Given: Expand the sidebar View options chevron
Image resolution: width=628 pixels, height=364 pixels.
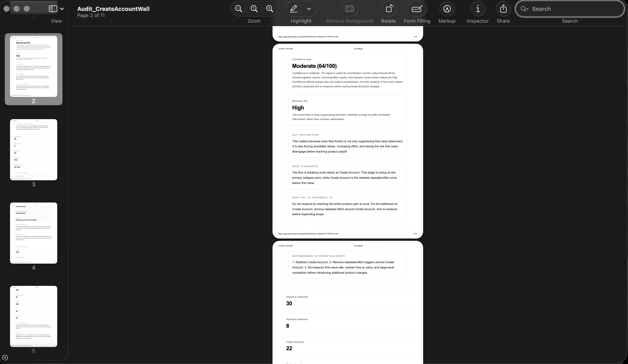Looking at the screenshot, I should tap(62, 9).
